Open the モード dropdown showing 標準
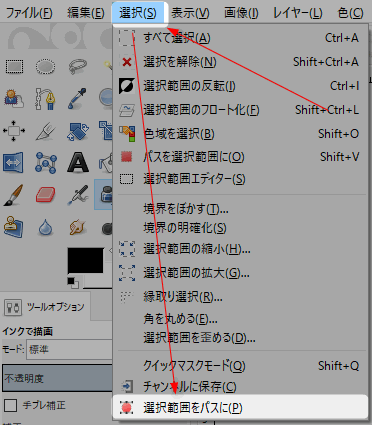 [69, 349]
